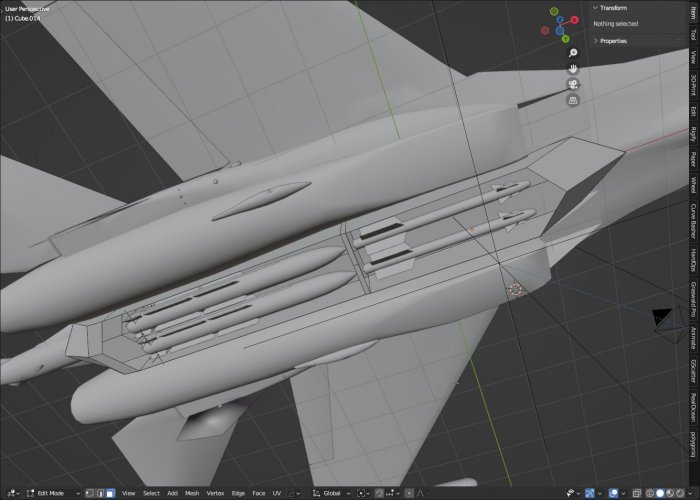Open the Select menu
Viewport: 700px width, 500px height.
(151, 493)
